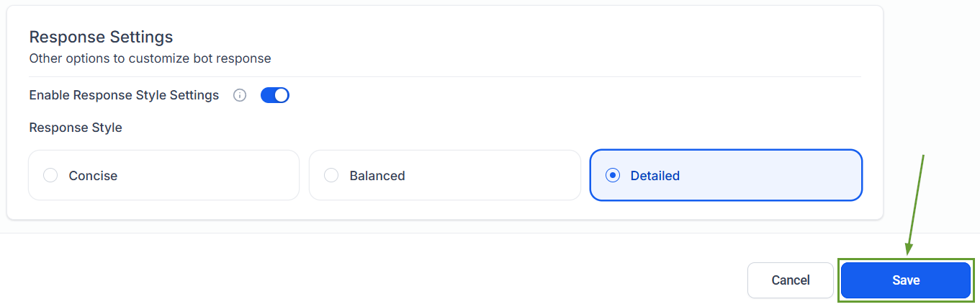Disable the Response Style Settings toggle
Viewport: 980px width, 307px height.
[x=274, y=95]
